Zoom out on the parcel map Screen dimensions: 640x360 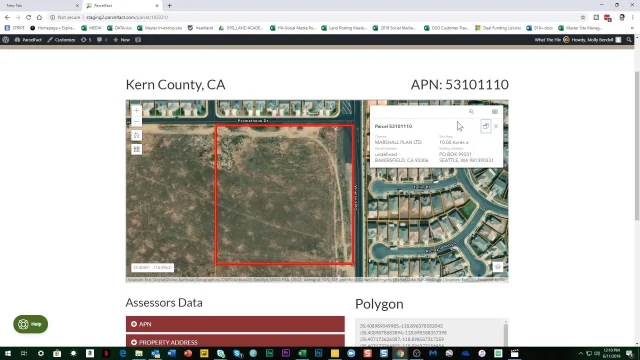(x=136, y=121)
